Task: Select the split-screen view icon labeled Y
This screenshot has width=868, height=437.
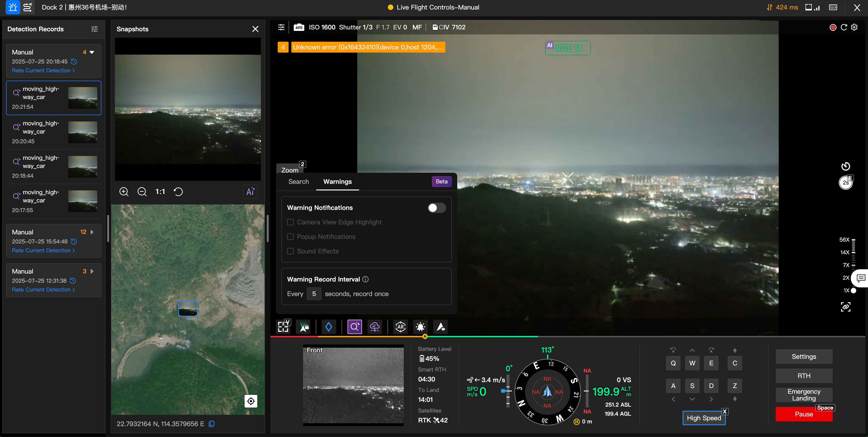Action: tap(283, 327)
